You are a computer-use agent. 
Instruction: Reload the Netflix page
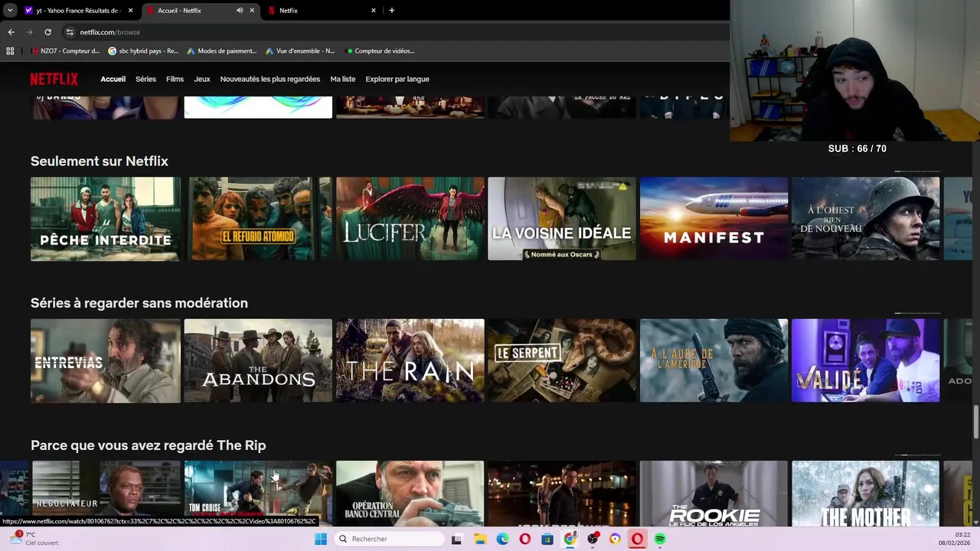(47, 32)
